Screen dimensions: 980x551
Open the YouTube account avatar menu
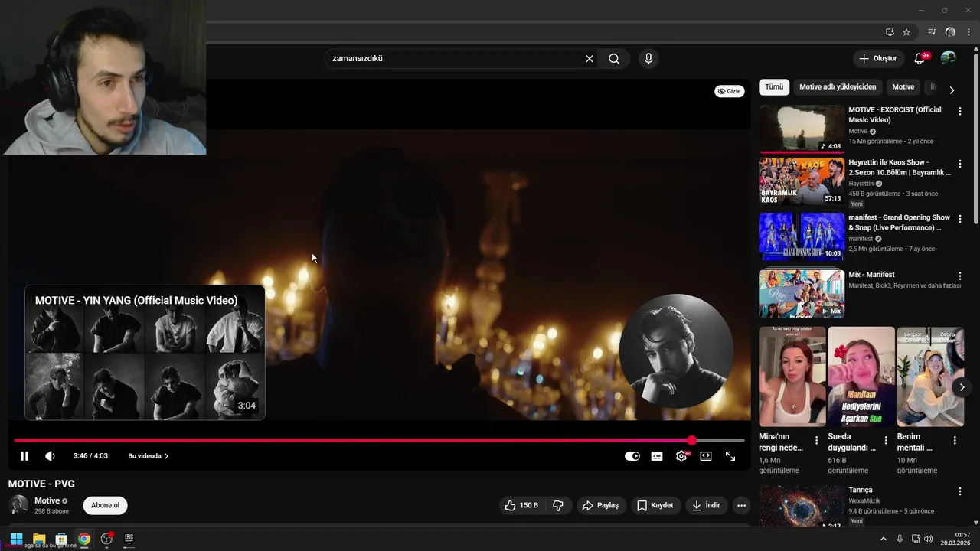pyautogui.click(x=949, y=59)
